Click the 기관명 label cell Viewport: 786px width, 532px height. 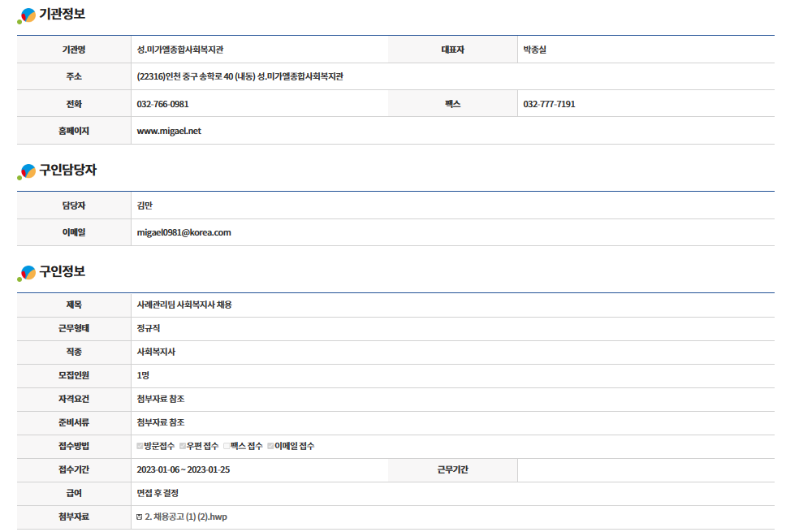pos(74,50)
